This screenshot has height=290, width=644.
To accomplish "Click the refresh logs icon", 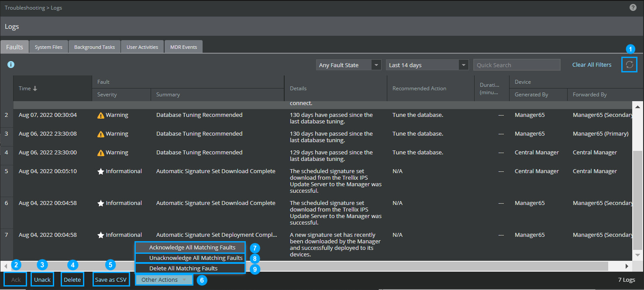I will (x=629, y=65).
